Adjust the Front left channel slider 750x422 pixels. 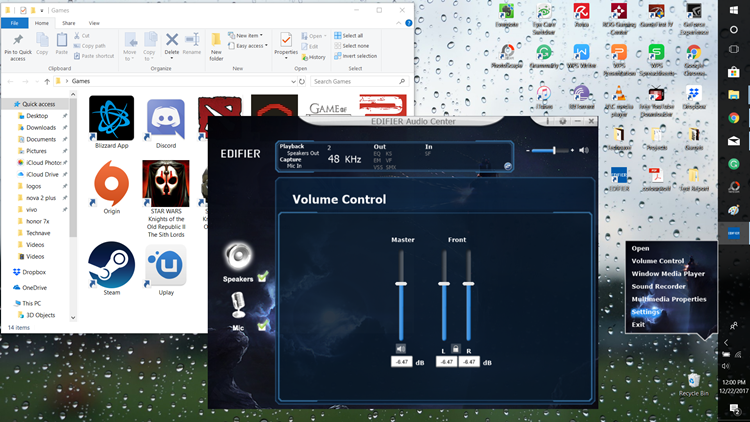(x=444, y=284)
